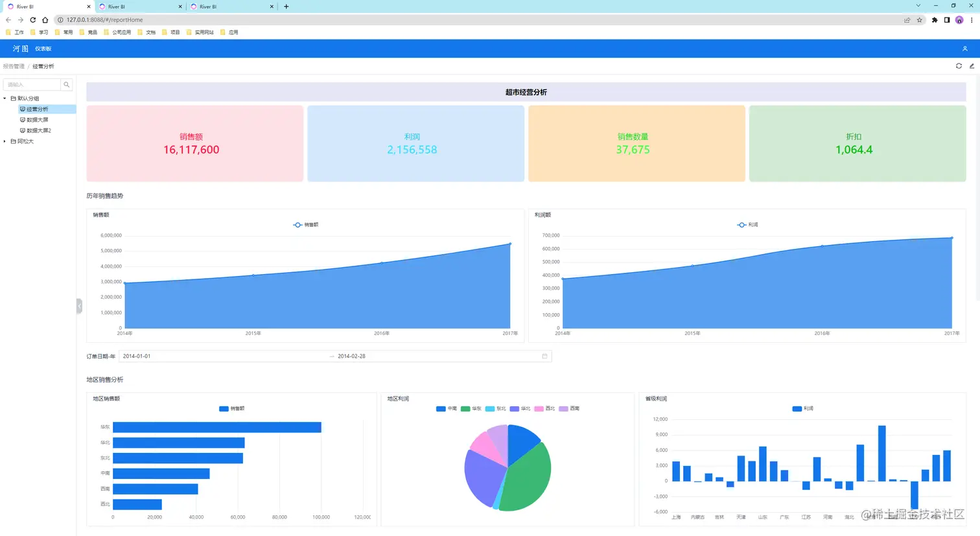
Task: Open the 仪表板 menu in the top bar
Action: coord(43,49)
